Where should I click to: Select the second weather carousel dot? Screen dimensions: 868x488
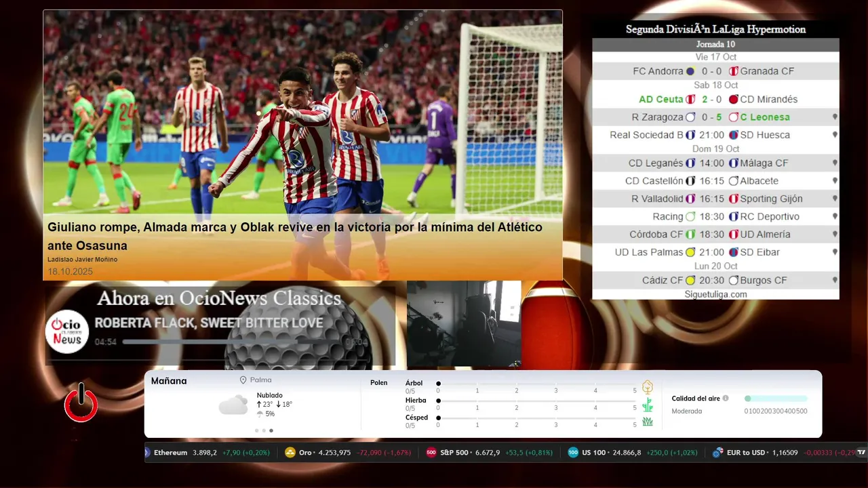[x=264, y=430]
